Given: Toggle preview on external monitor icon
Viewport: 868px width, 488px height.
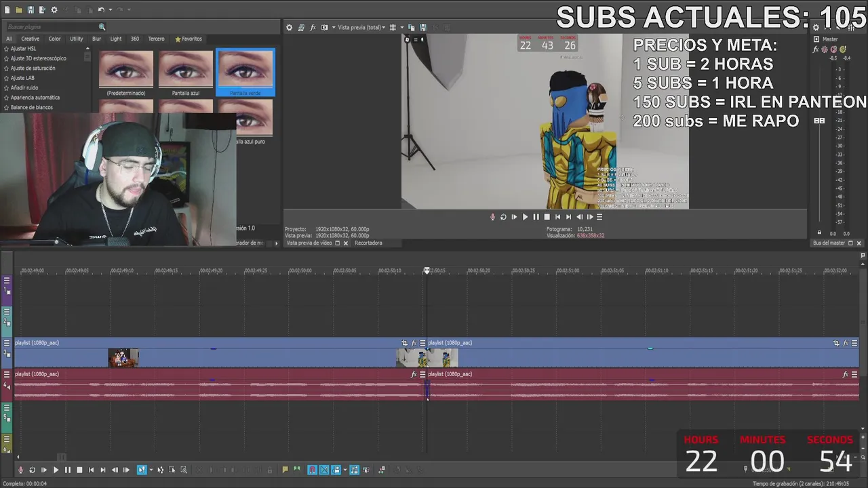Looking at the screenshot, I should click(x=301, y=27).
